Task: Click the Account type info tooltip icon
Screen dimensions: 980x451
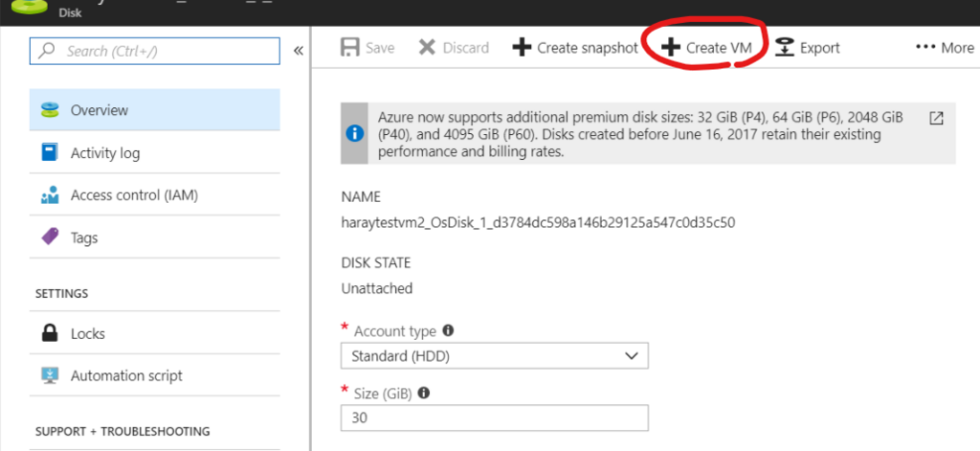Action: coord(448,330)
